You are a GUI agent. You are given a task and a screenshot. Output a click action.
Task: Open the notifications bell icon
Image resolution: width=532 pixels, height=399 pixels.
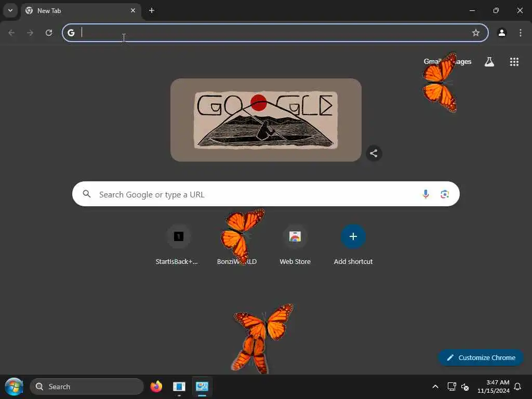(517, 387)
